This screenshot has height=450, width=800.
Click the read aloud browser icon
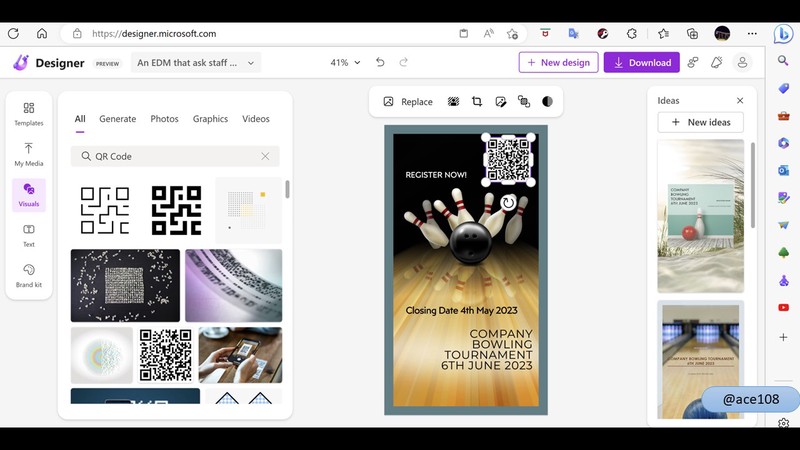tap(488, 34)
